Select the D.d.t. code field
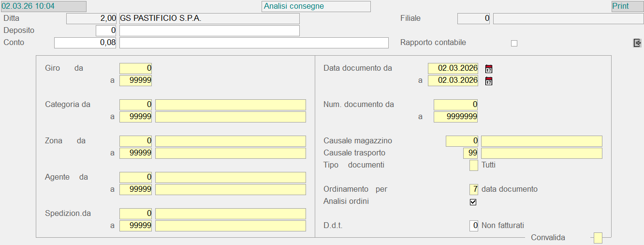 tap(474, 226)
